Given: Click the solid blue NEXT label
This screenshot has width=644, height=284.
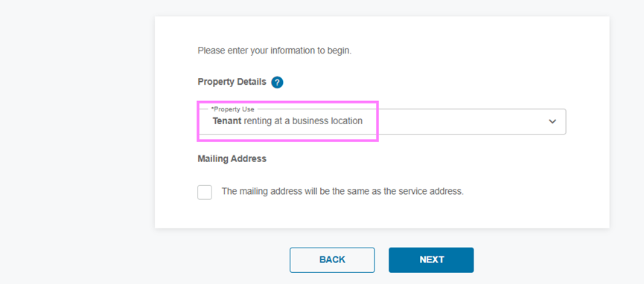Looking at the screenshot, I should click(432, 259).
